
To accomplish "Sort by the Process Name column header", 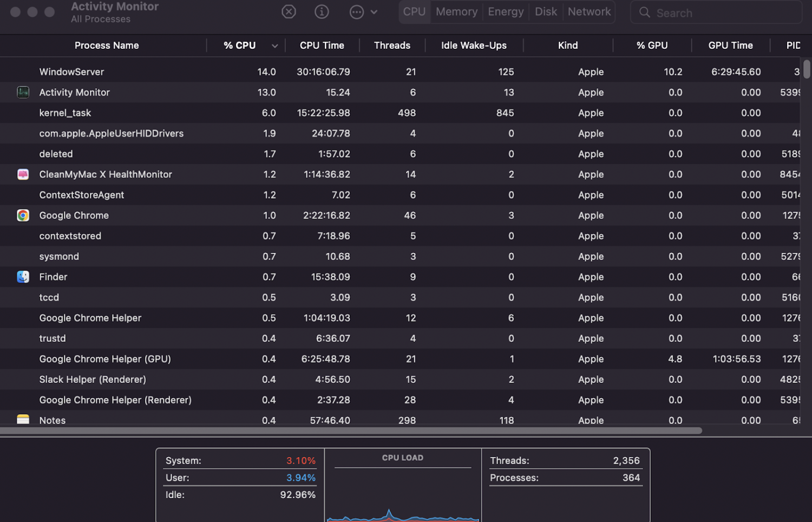I will click(x=107, y=45).
